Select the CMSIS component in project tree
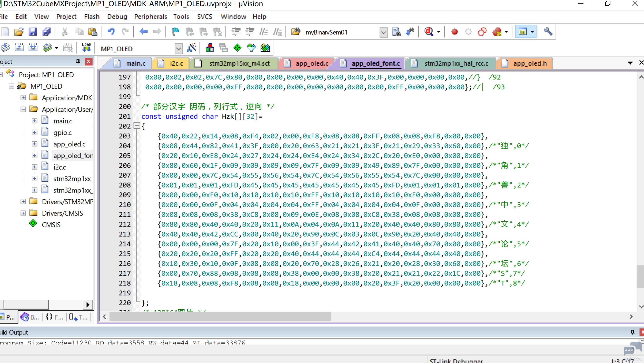 (x=51, y=224)
